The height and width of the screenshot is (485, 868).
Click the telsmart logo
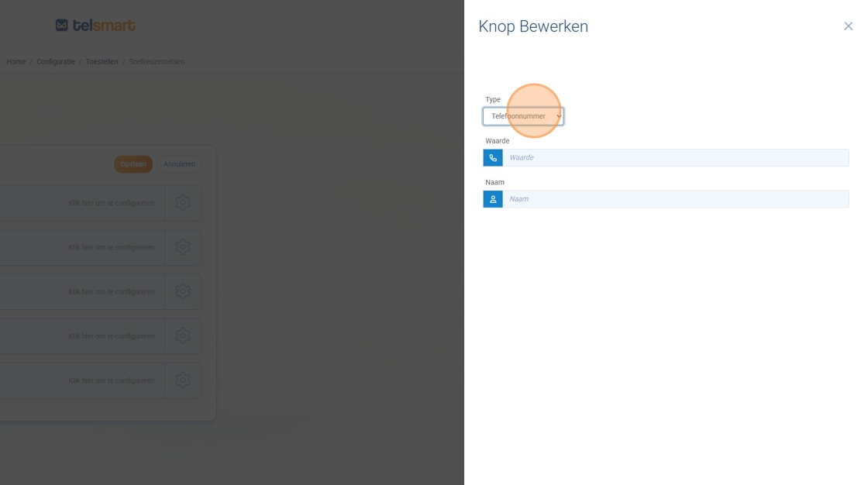95,26
